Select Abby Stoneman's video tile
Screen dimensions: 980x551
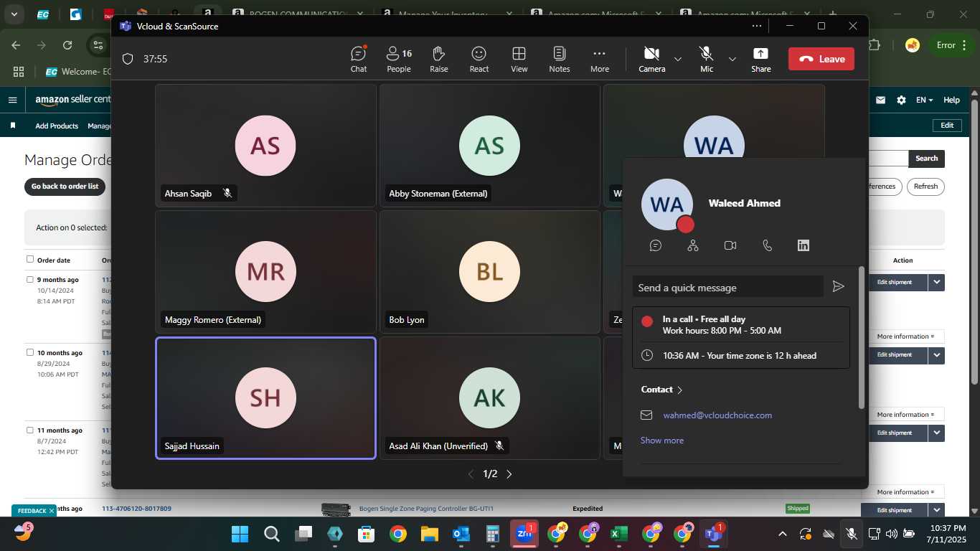489,146
